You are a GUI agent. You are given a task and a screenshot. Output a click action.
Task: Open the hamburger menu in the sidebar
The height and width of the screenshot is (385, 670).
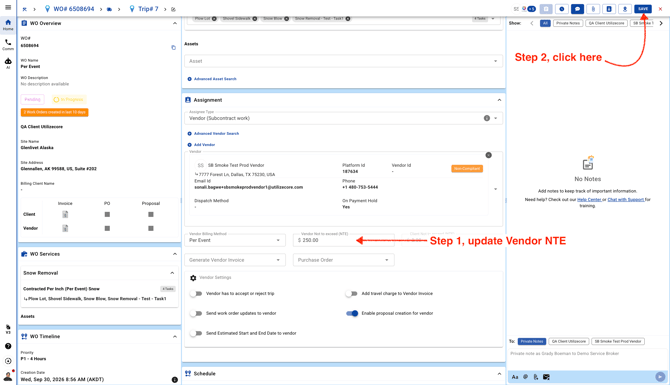click(8, 7)
